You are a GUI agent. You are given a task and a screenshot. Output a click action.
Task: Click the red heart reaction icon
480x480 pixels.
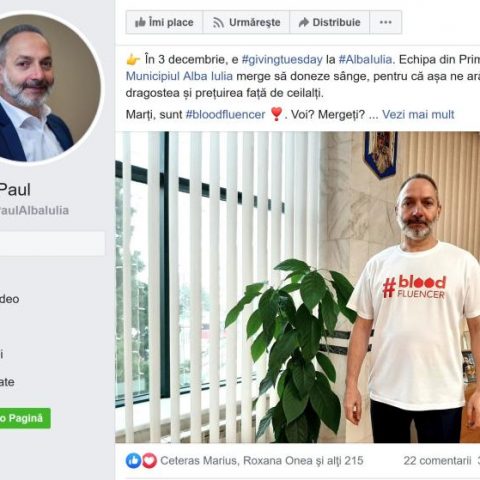(x=149, y=461)
